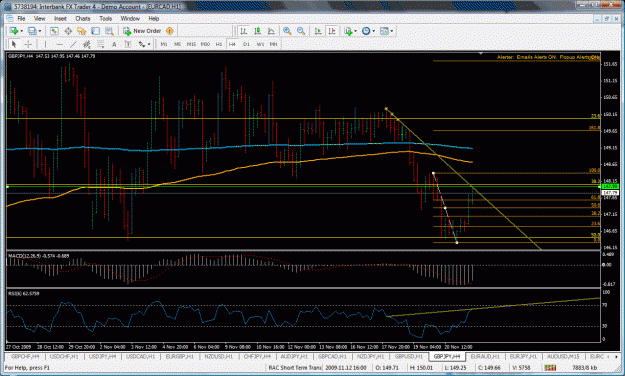Open the Tools menu
625x376 pixels.
[x=105, y=18]
